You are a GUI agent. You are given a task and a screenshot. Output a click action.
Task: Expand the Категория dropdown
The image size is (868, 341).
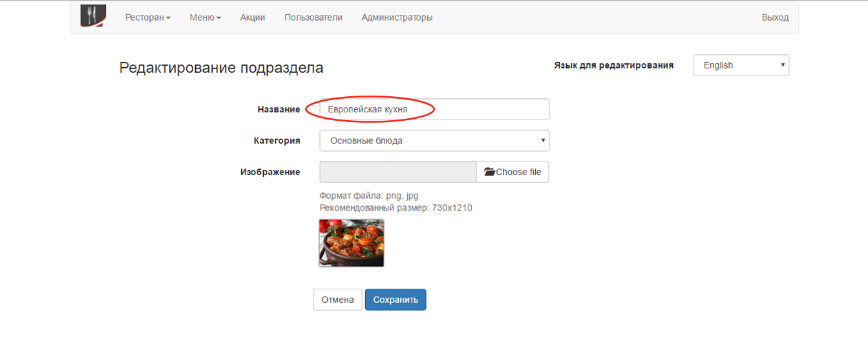(434, 140)
